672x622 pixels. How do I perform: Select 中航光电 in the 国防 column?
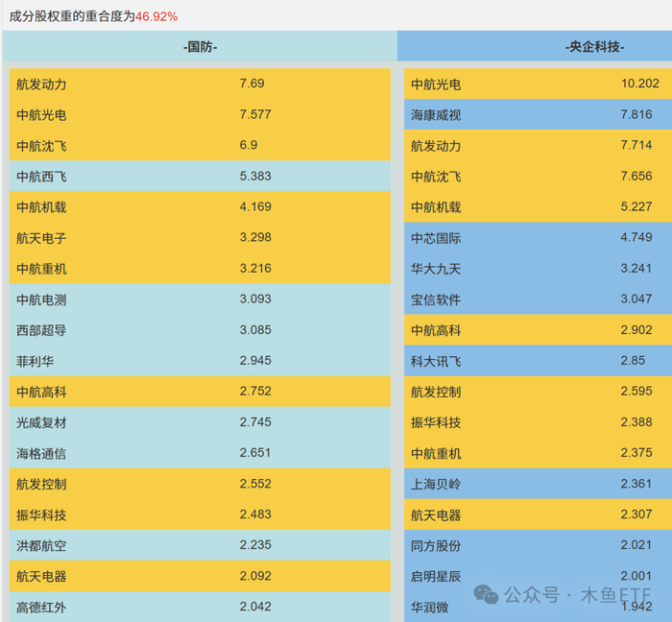pos(41,115)
